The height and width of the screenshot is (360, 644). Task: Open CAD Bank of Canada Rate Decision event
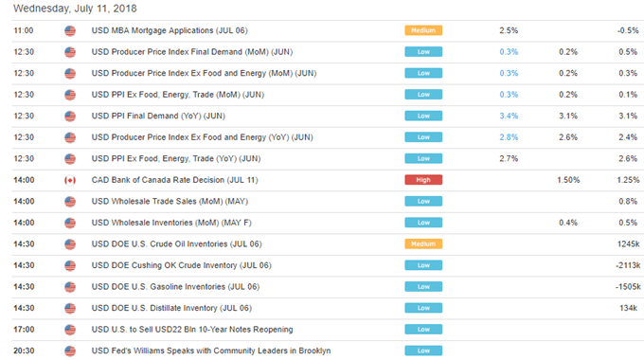(174, 180)
